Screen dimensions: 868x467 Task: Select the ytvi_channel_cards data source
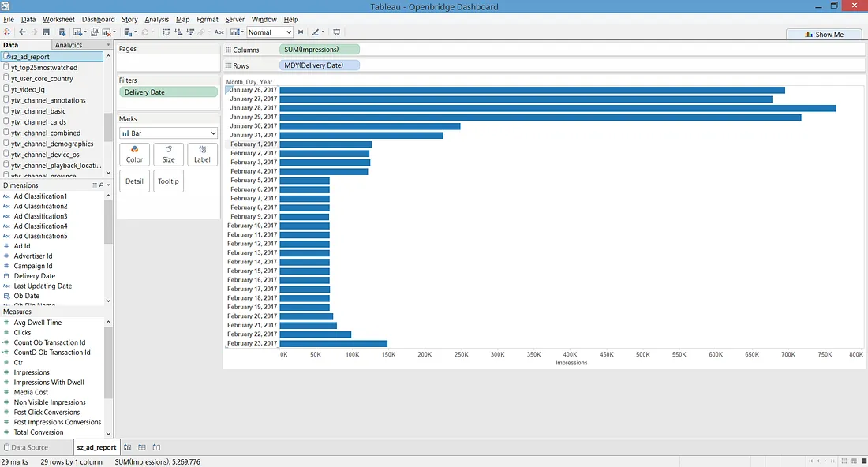click(x=39, y=121)
